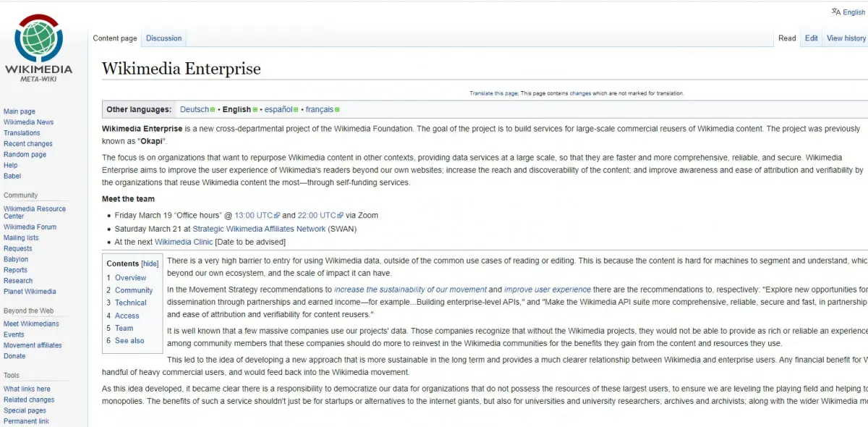Screen dimensions: 868x427
Task: Jump to Community section in Contents
Action: click(134, 290)
